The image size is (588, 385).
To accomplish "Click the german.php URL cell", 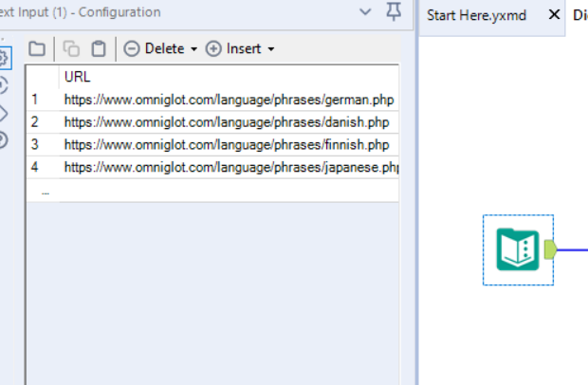I will (229, 99).
